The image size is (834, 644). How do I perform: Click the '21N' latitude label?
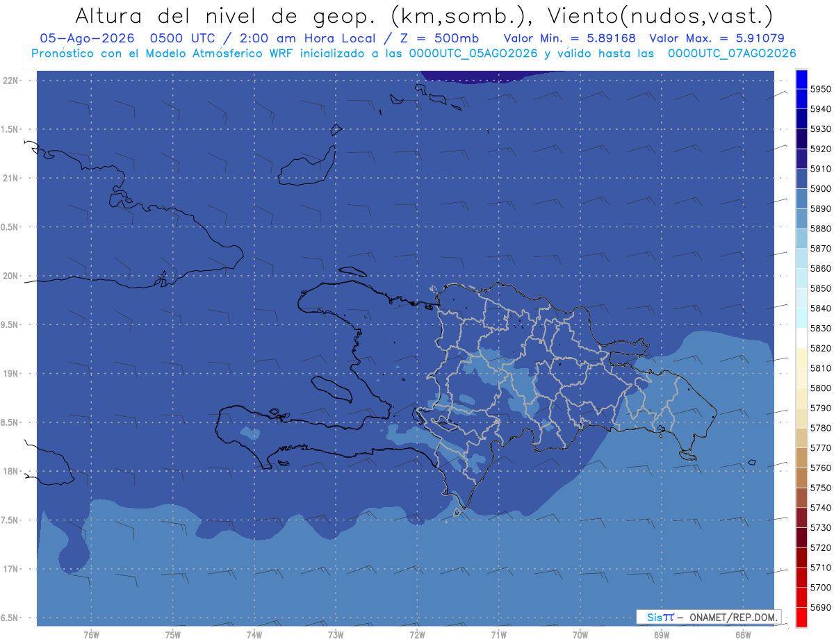coord(11,179)
